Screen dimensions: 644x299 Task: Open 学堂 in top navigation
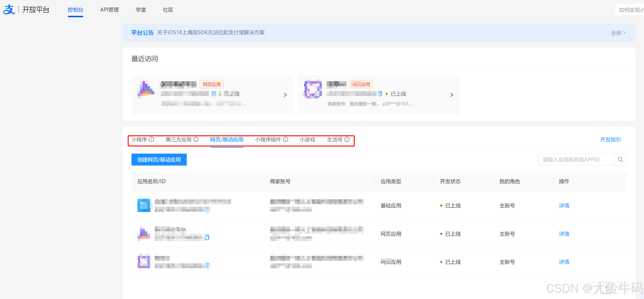(141, 10)
